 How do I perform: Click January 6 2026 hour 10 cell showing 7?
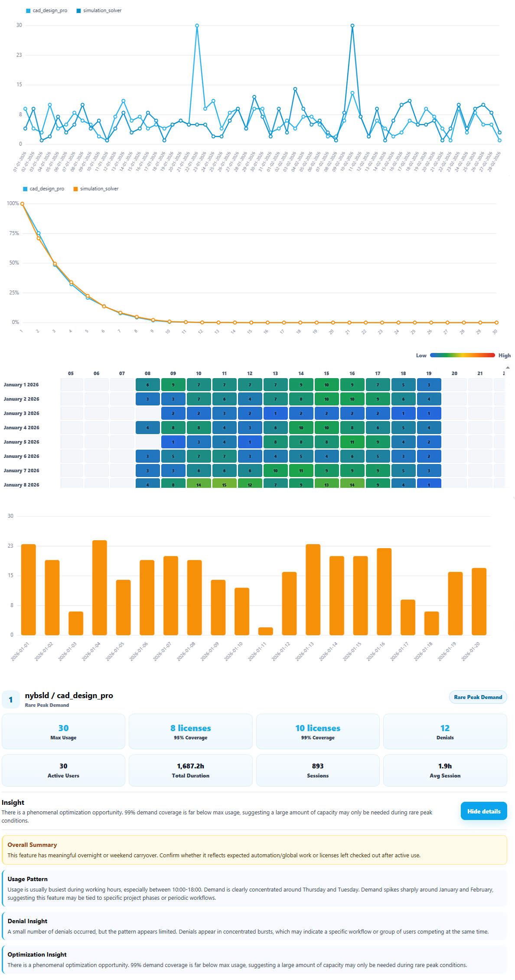point(199,456)
